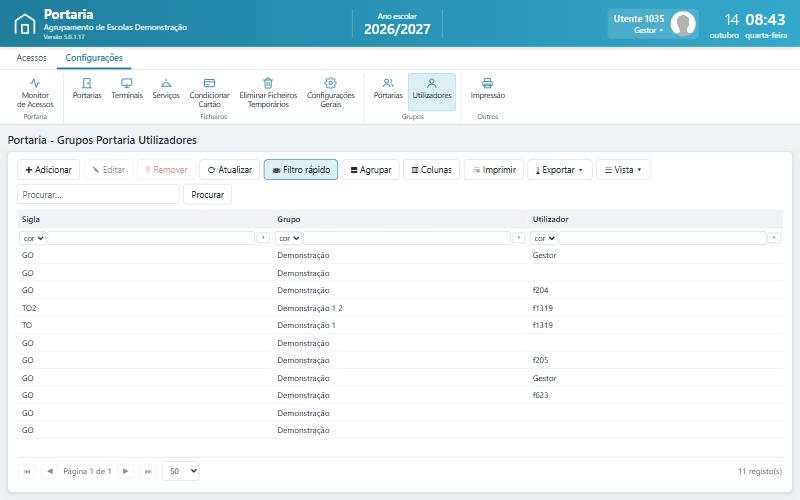
Task: Open Condicionar Cartão
Action: coord(209,92)
